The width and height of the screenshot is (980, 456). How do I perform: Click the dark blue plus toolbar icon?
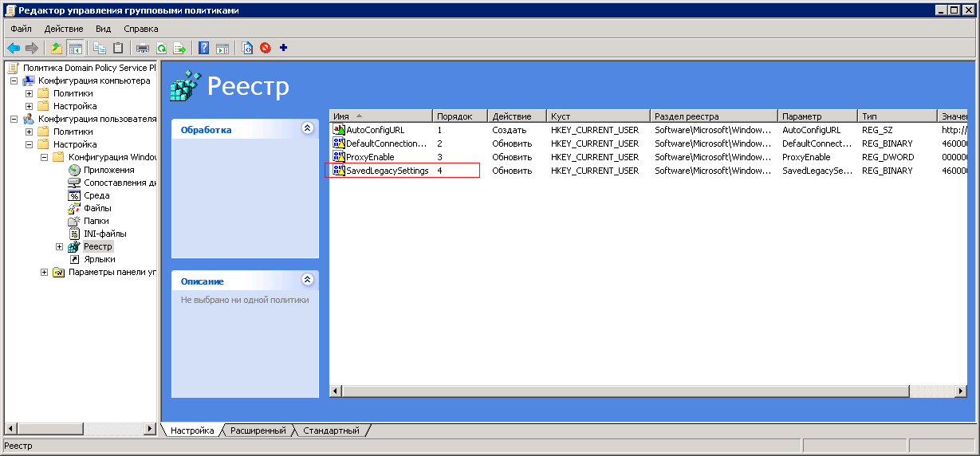click(x=284, y=48)
